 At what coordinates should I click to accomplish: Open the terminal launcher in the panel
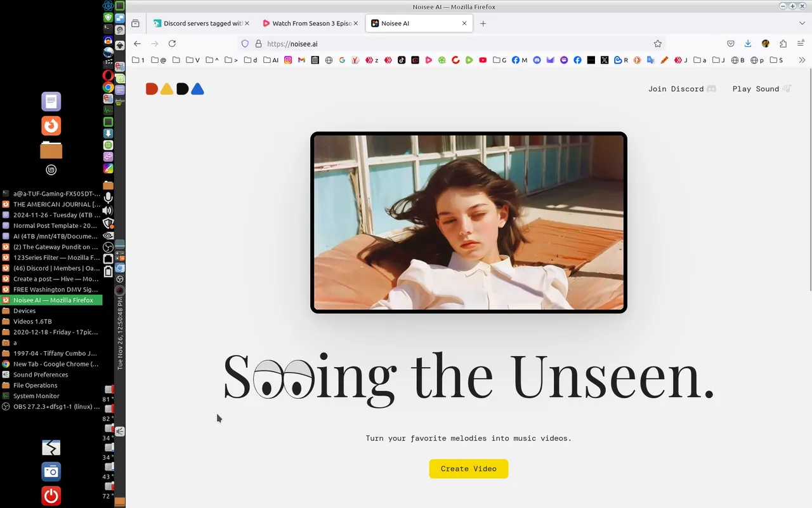click(108, 29)
